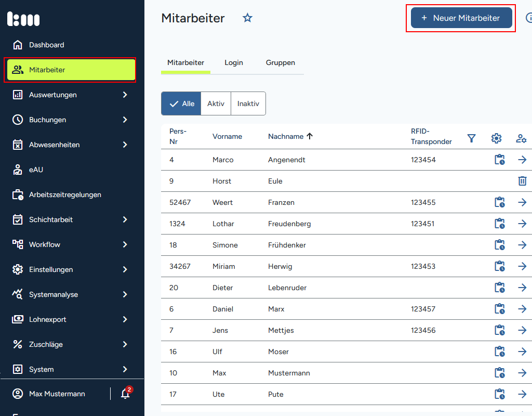Image resolution: width=532 pixels, height=416 pixels.
Task: Open table column settings gear icon
Action: click(x=496, y=138)
